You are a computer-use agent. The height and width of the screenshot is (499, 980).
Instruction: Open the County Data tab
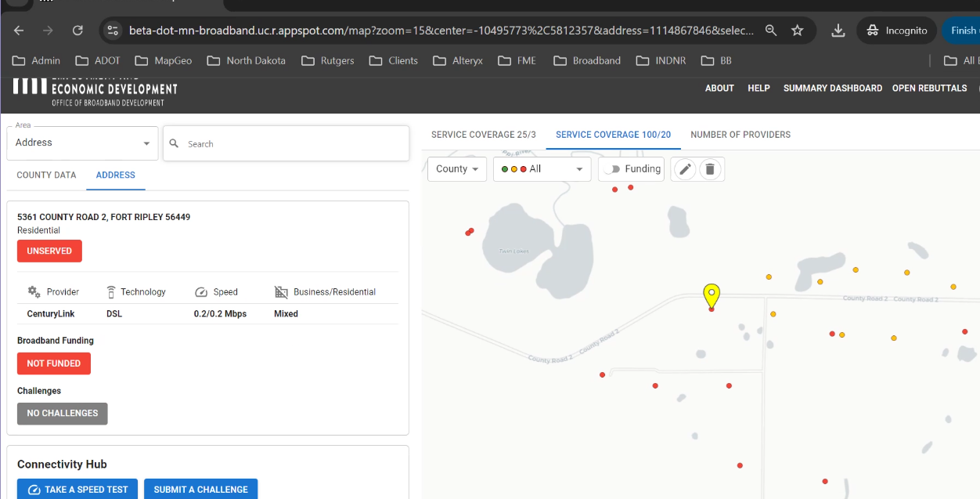pos(46,175)
